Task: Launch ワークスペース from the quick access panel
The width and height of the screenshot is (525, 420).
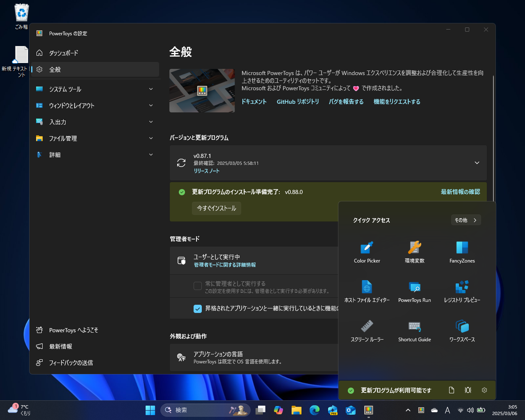Action: [x=462, y=330]
